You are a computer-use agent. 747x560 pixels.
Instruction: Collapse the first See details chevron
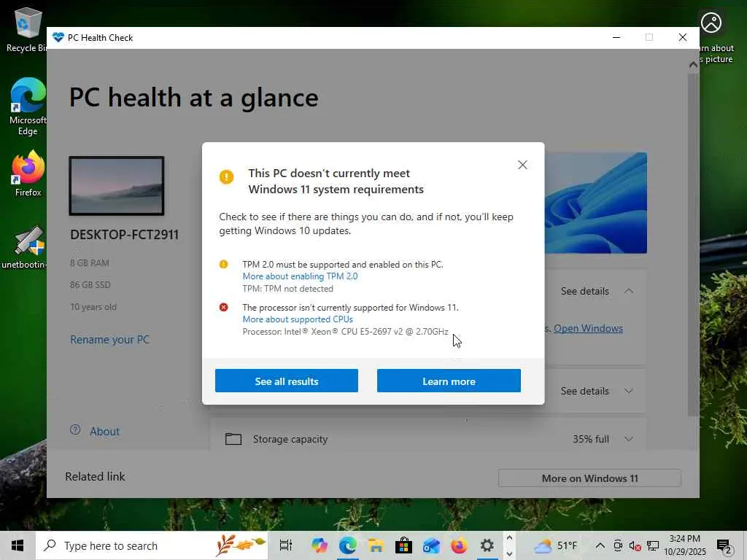click(x=629, y=291)
